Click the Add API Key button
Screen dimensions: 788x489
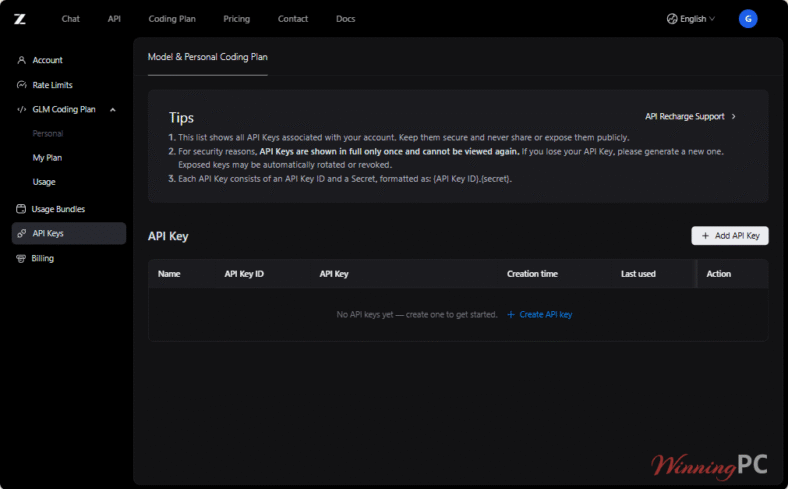pyautogui.click(x=730, y=236)
